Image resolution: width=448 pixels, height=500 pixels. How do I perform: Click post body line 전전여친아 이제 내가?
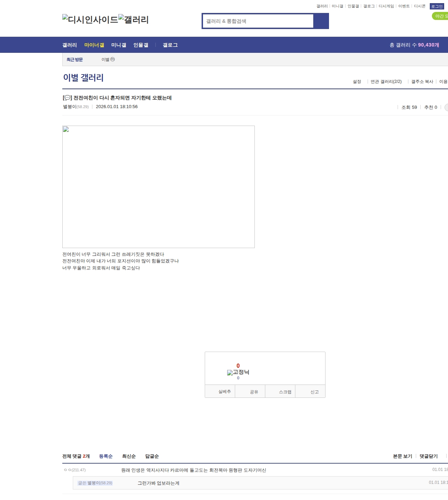[120, 261]
